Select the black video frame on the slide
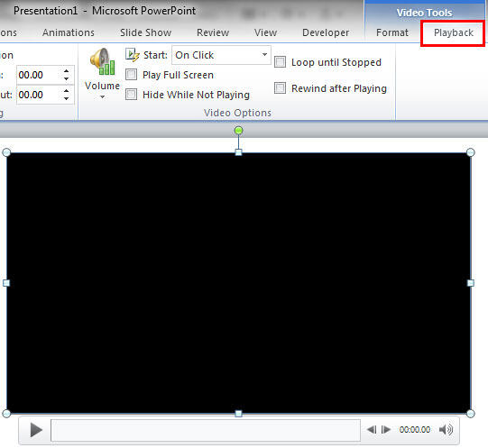Screen dimensions: 488x448 tap(238, 283)
